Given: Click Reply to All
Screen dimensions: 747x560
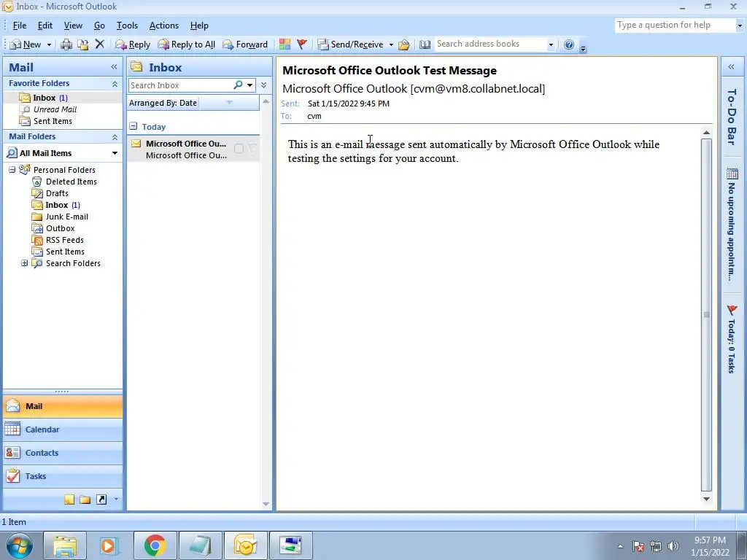Looking at the screenshot, I should coord(186,44).
